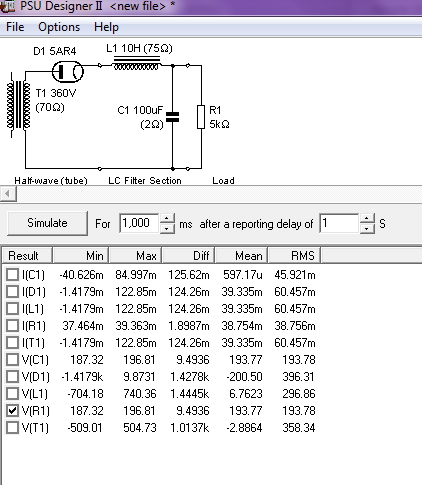The height and width of the screenshot is (485, 422).
Task: Open the Options menu
Action: (x=59, y=27)
